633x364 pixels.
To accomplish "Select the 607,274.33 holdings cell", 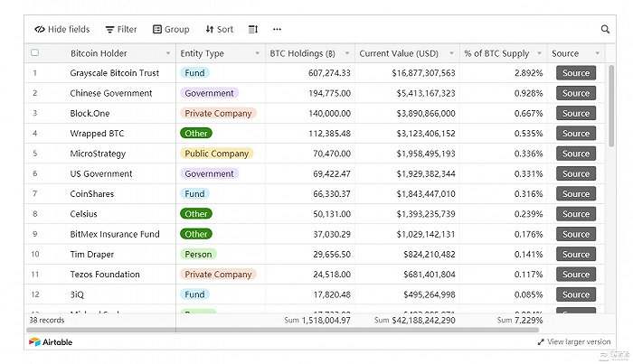I will click(x=310, y=73).
